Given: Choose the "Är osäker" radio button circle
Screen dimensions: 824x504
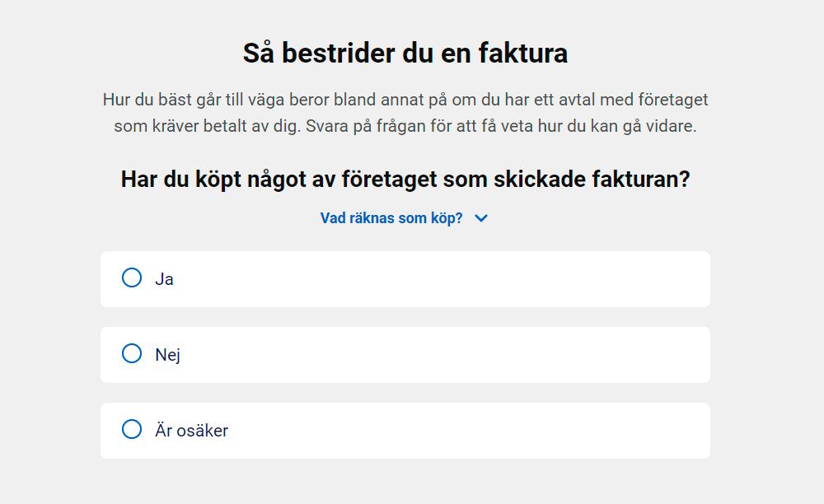Looking at the screenshot, I should tap(132, 429).
